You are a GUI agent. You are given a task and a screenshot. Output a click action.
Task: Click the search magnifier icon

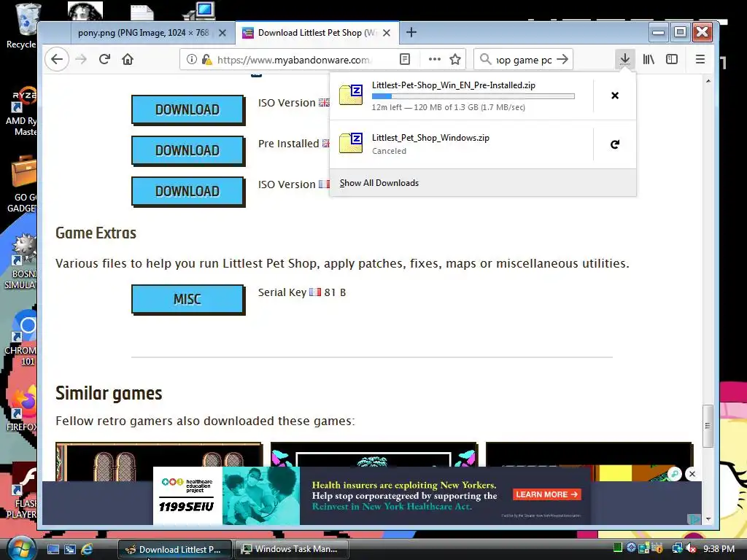pyautogui.click(x=485, y=60)
